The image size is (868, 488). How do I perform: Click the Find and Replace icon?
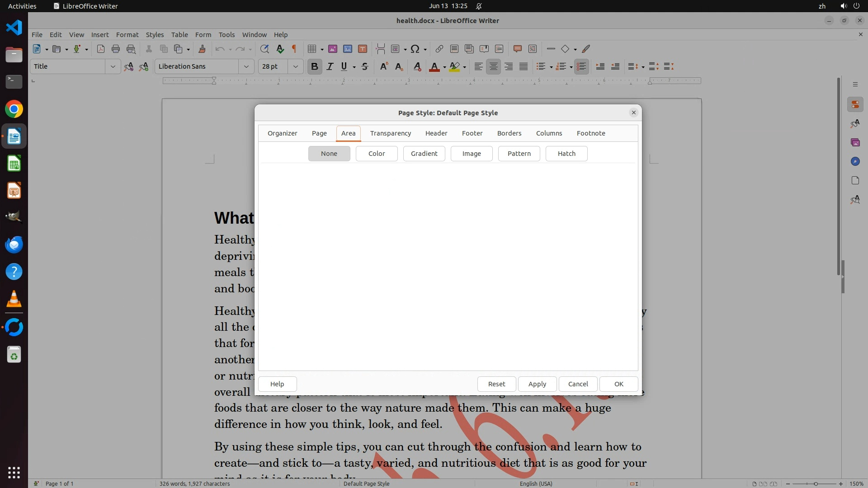click(264, 49)
